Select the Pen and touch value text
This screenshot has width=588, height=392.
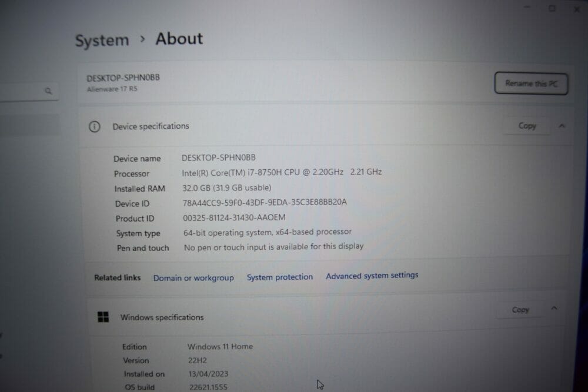click(x=274, y=247)
